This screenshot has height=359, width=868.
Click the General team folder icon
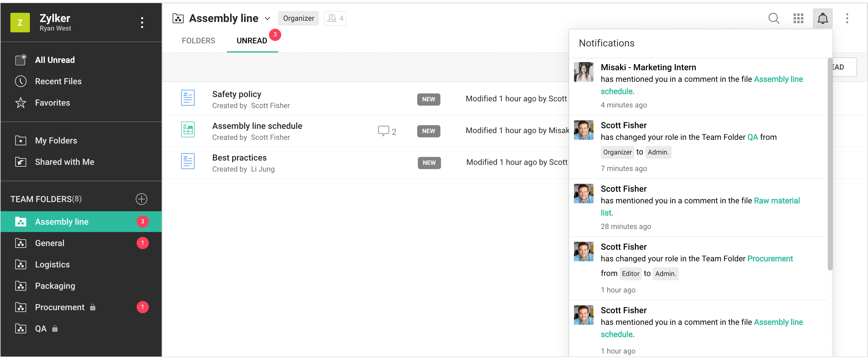click(20, 243)
